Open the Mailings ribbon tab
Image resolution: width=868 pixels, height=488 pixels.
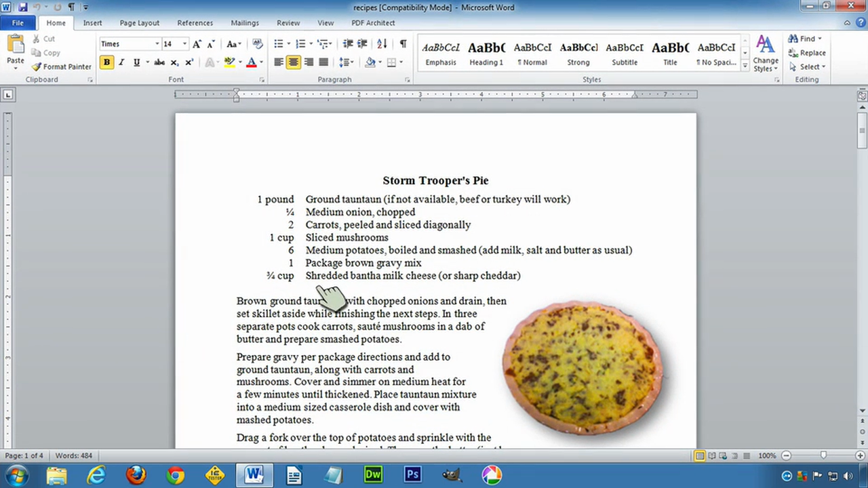pyautogui.click(x=245, y=22)
